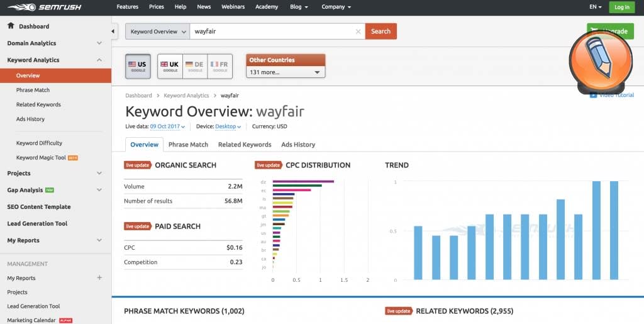Open the Company menu dropdown

pyautogui.click(x=336, y=7)
